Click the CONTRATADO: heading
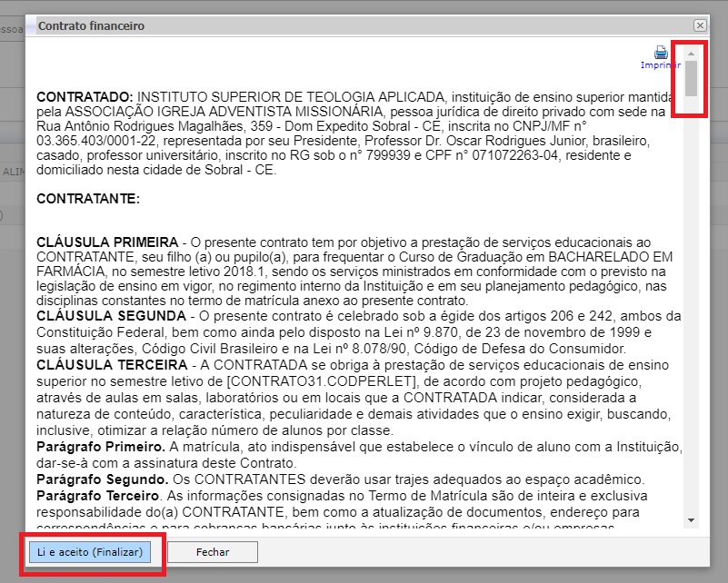Image resolution: width=728 pixels, height=583 pixels. pos(85,97)
